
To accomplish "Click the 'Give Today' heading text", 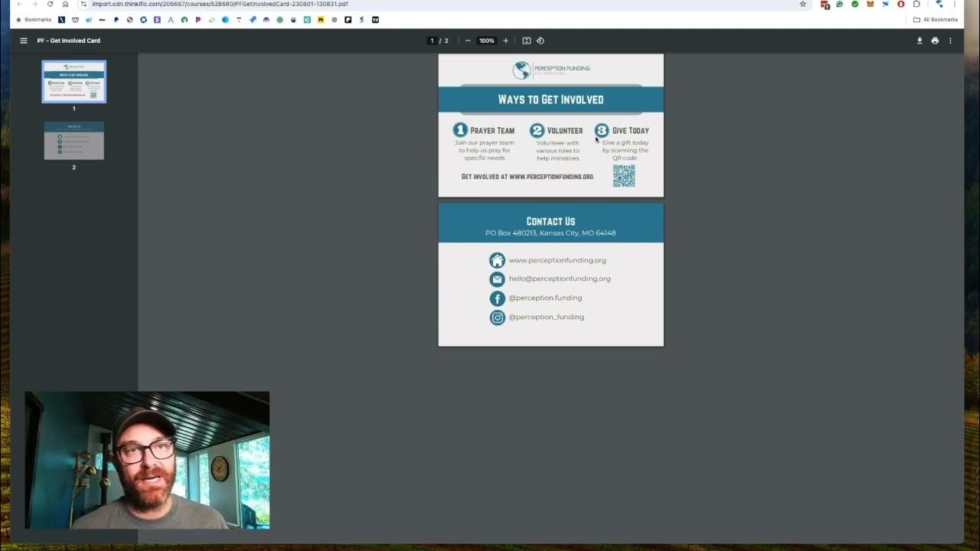I will coord(631,131).
